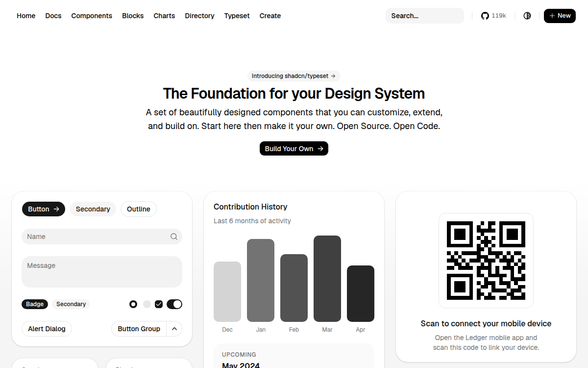Select the empty gray radio button

147,304
